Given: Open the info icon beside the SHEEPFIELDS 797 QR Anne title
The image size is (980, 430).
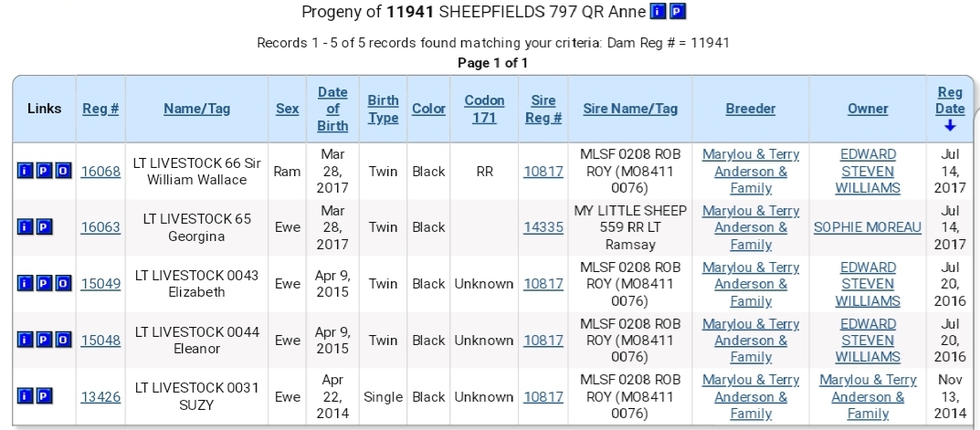Looking at the screenshot, I should click(x=659, y=11).
